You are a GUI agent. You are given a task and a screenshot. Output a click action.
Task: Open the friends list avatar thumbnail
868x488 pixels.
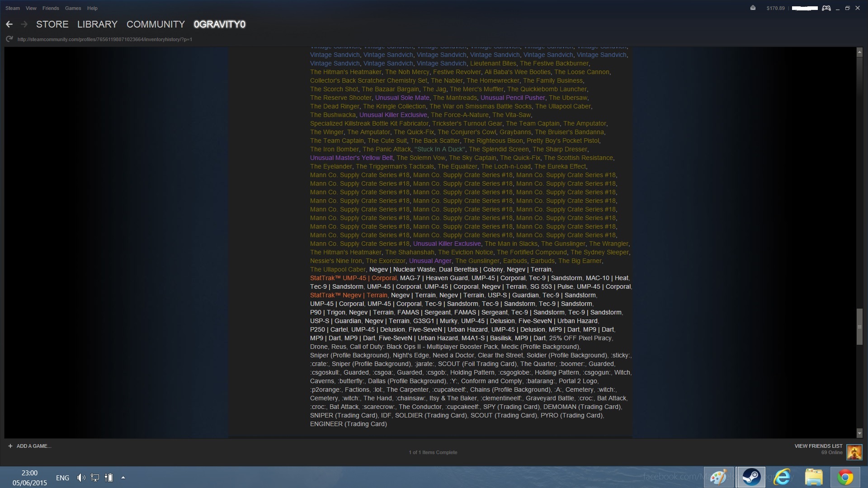[x=854, y=452]
